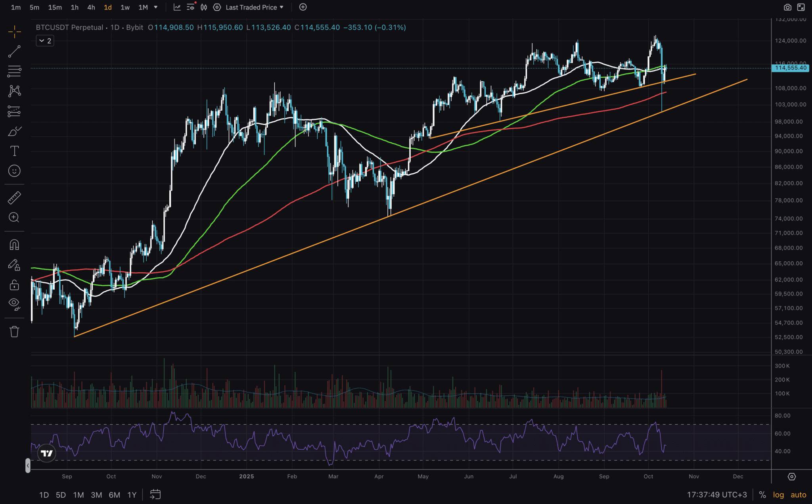Screen dimensions: 812x504
Task: Open the Fibonacci retracement tool
Action: (14, 71)
